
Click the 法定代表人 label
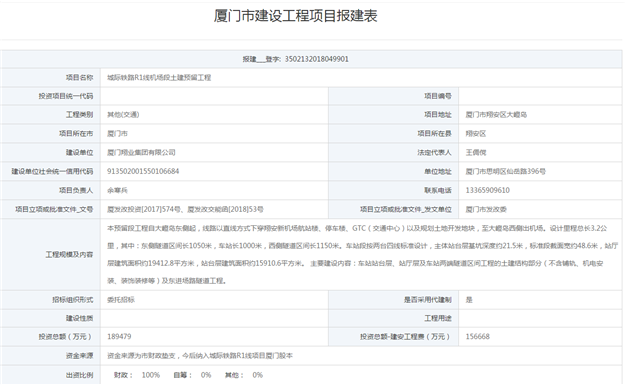(434, 152)
